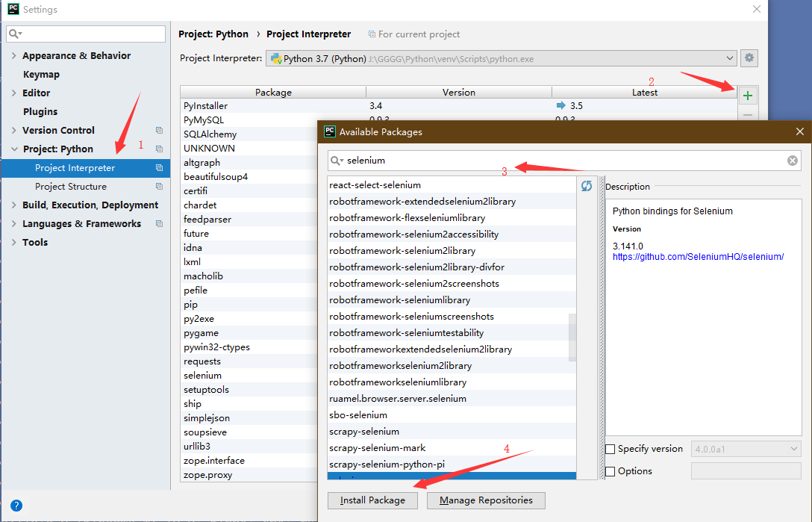Open the SeleniumHQ GitHub link
812x522 pixels.
tap(698, 257)
